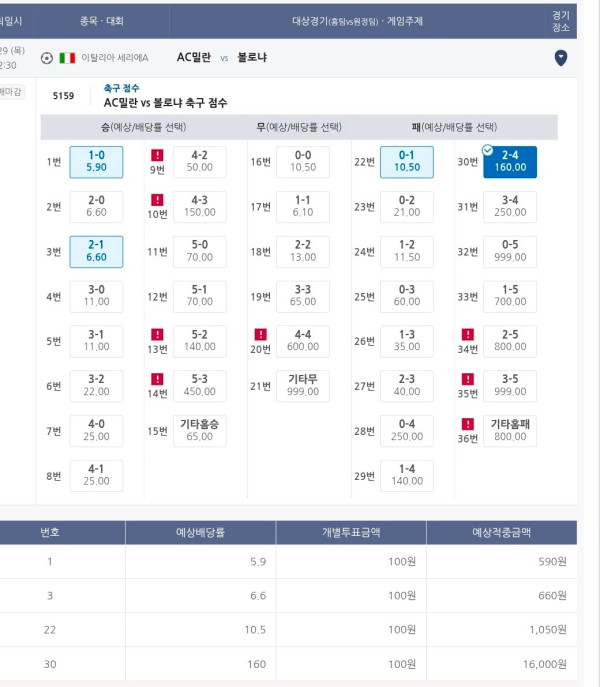
Task: Click the 예상배당률 table column header
Action: coord(200,532)
